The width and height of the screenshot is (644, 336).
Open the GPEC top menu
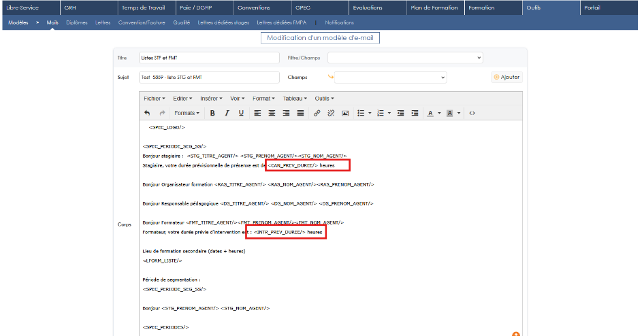(320, 7)
